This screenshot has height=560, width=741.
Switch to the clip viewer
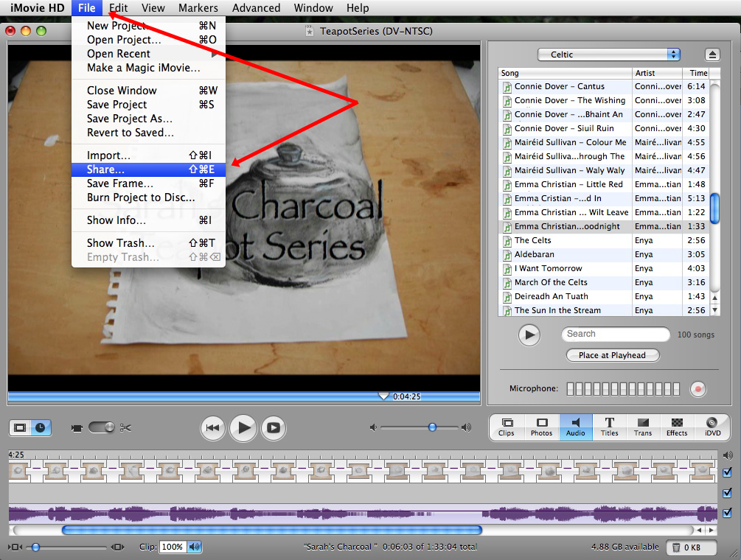pos(21,428)
